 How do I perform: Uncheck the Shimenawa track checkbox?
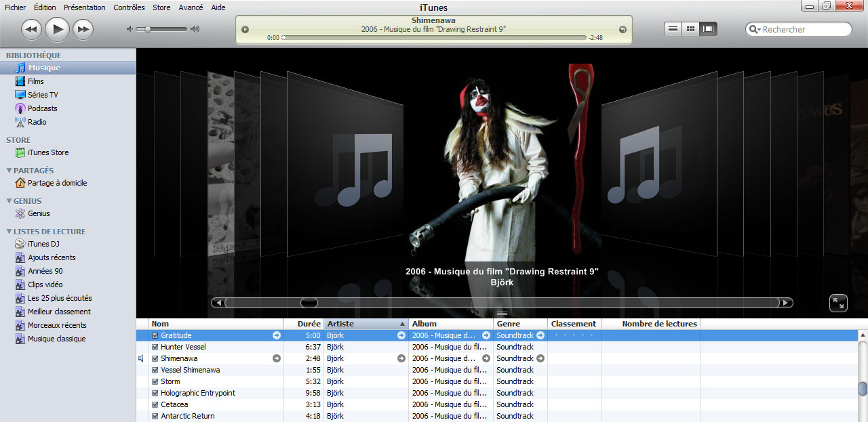[x=155, y=358]
